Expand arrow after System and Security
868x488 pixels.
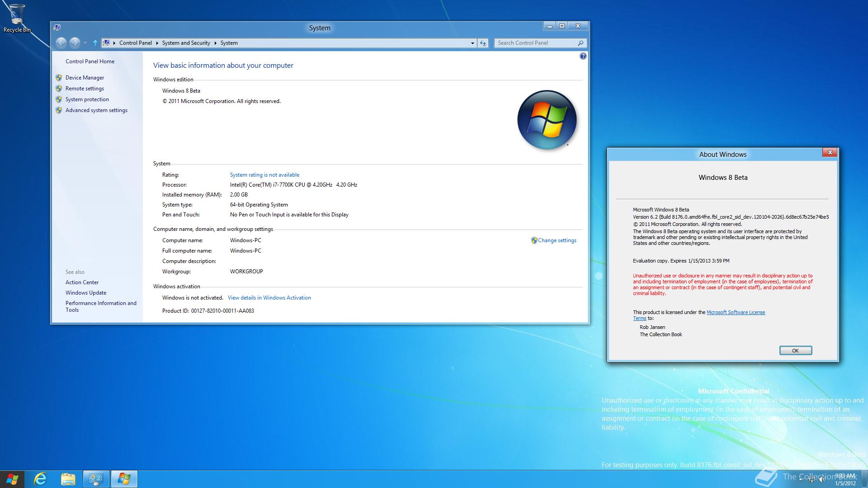tap(216, 43)
